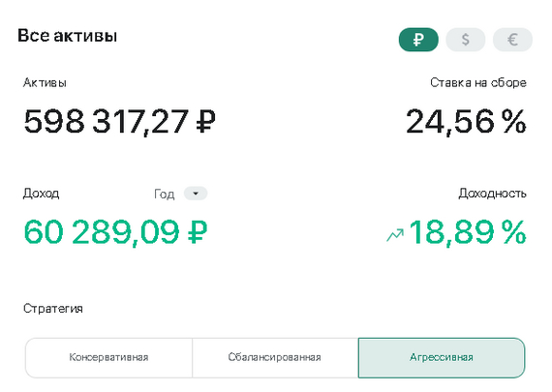Click the Доходность label
Image resolution: width=552 pixels, height=392 pixels.
[x=493, y=194]
